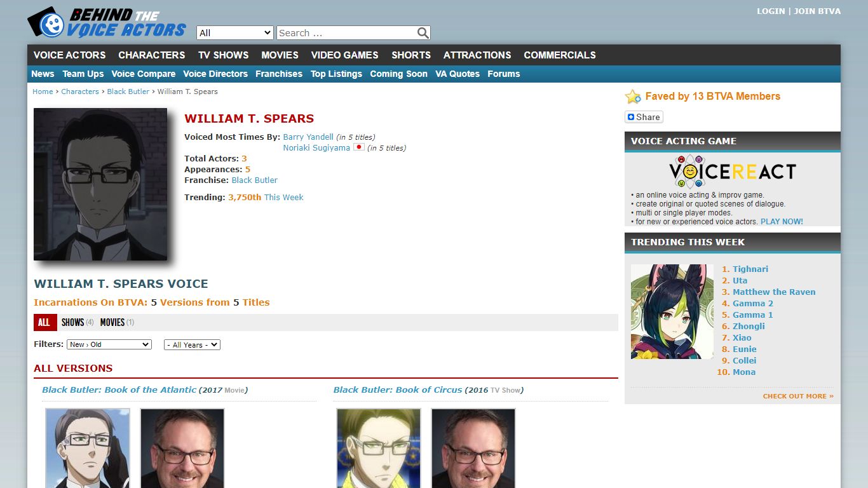868x488 pixels.
Task: Open Voice Directors in the sub-navigation
Action: pos(215,74)
